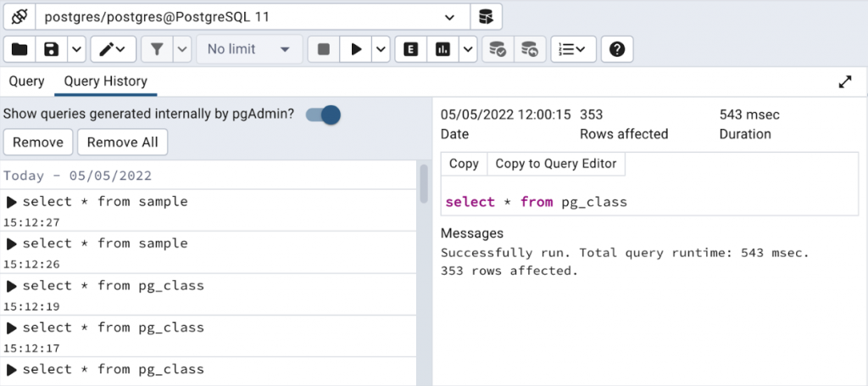Click the Copy to Query Editor button

[556, 164]
